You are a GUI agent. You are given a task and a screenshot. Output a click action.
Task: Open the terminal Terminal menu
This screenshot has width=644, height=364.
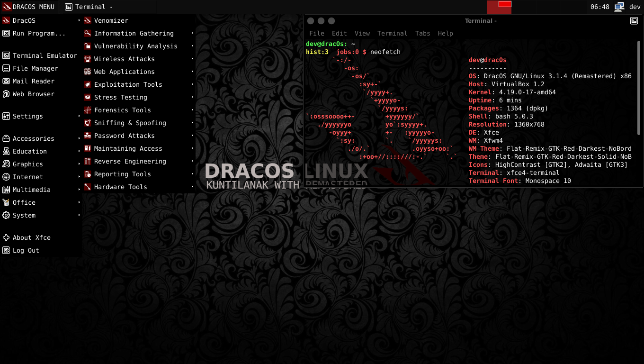coord(392,33)
